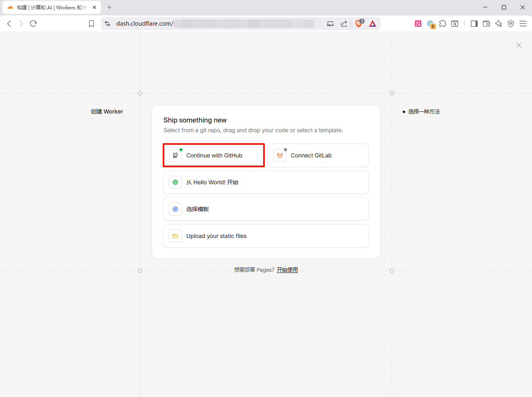Bookmark this page with the bookmark icon
Viewport: 532px width, 397px height.
click(x=92, y=24)
